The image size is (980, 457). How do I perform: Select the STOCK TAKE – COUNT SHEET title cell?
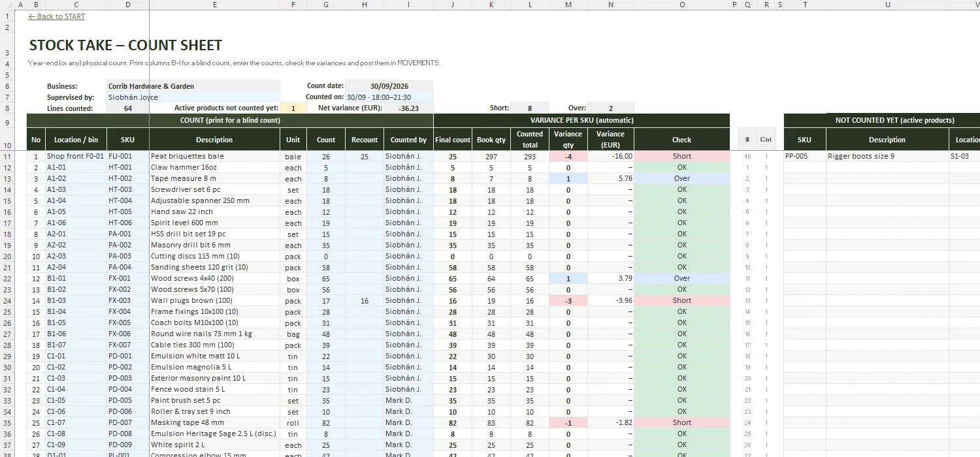point(125,45)
